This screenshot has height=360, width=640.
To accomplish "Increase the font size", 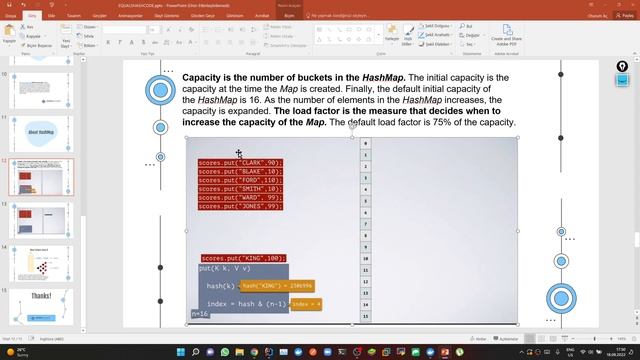I will pos(168,30).
